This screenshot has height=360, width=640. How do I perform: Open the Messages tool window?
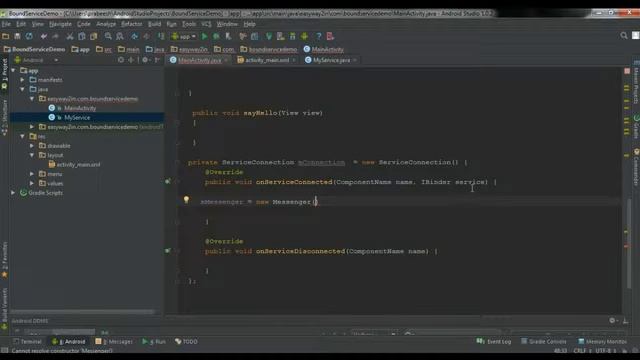click(114, 342)
